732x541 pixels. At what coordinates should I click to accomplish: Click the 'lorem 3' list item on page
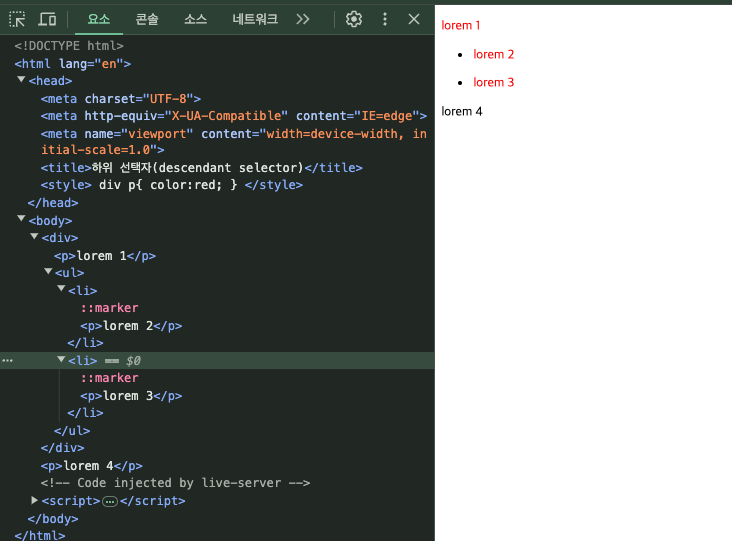pos(493,82)
